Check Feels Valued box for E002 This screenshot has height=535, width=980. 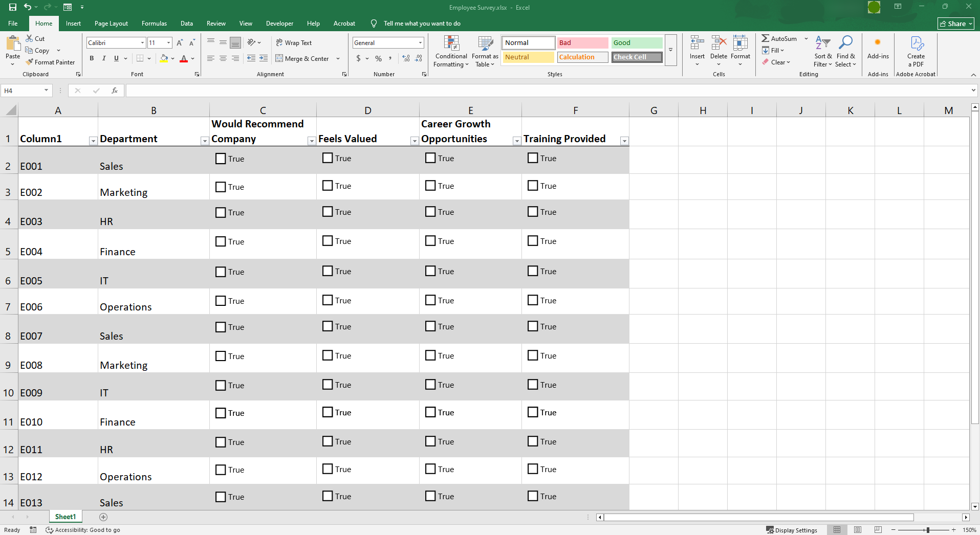(x=328, y=186)
